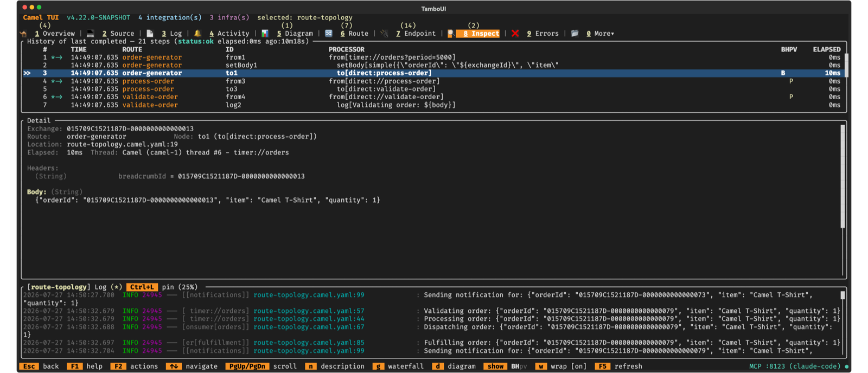
Task: Click the route start marker on row 4
Action: (56, 81)
